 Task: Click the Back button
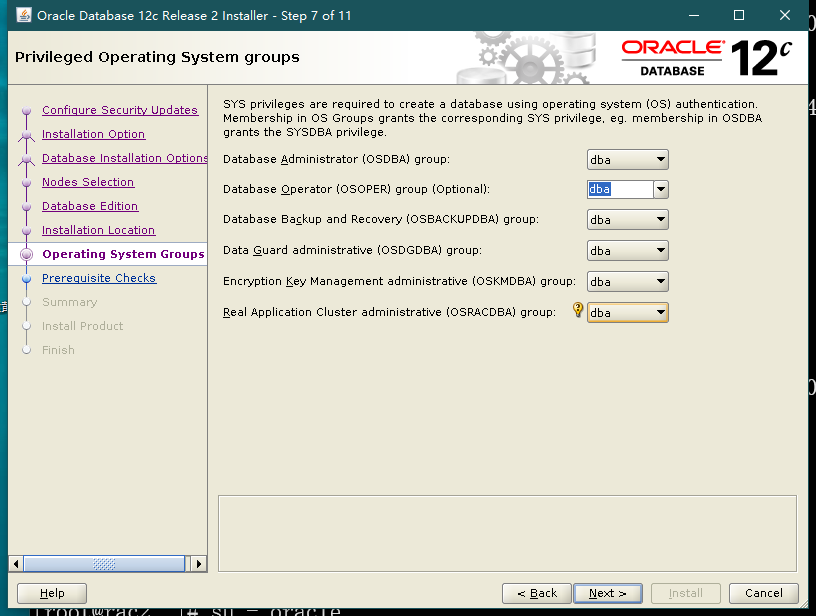coord(537,593)
